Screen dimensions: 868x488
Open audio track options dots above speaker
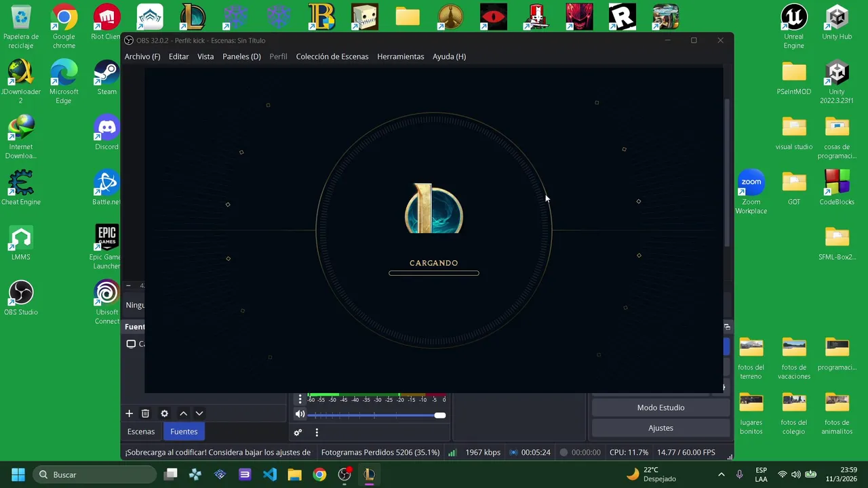click(x=300, y=400)
